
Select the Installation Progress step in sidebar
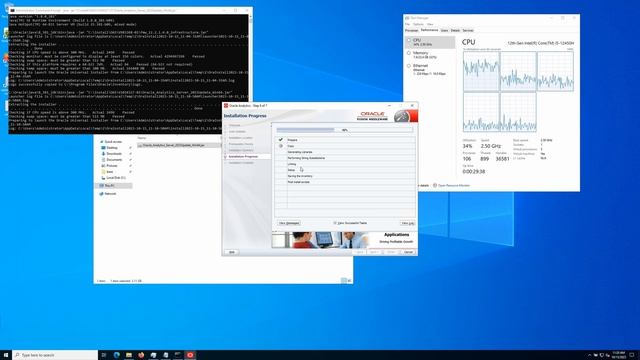tap(243, 156)
